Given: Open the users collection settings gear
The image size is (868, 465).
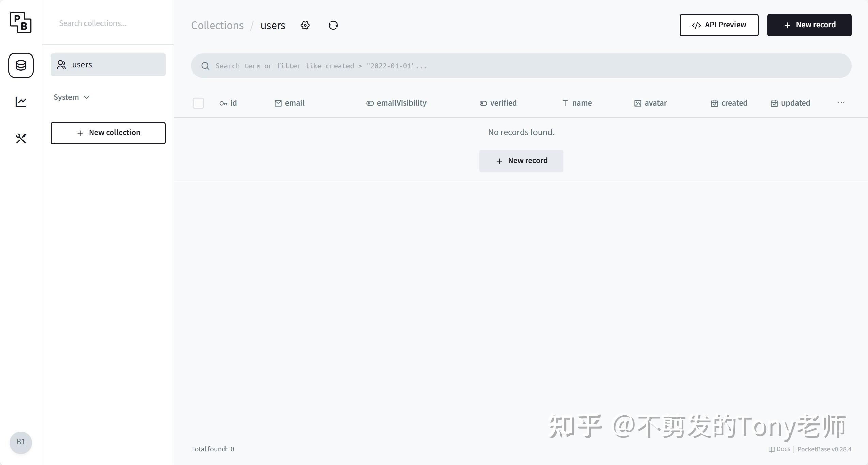Looking at the screenshot, I should [x=305, y=25].
